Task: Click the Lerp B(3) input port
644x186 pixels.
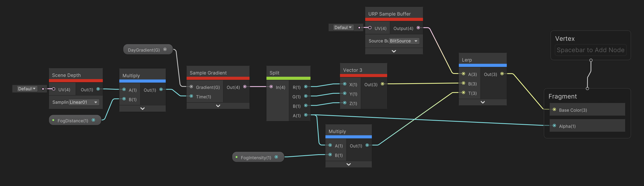Action: (463, 83)
